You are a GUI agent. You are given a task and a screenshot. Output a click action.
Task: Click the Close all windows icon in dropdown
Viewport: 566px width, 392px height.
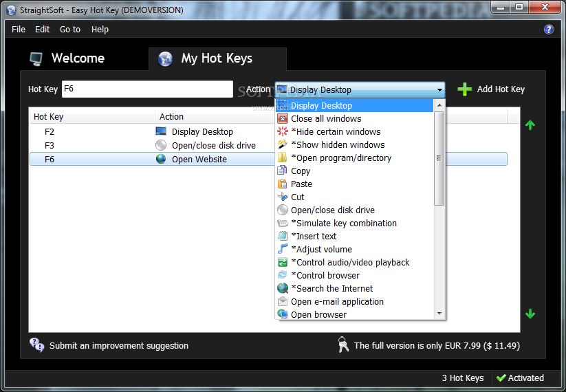(x=282, y=118)
